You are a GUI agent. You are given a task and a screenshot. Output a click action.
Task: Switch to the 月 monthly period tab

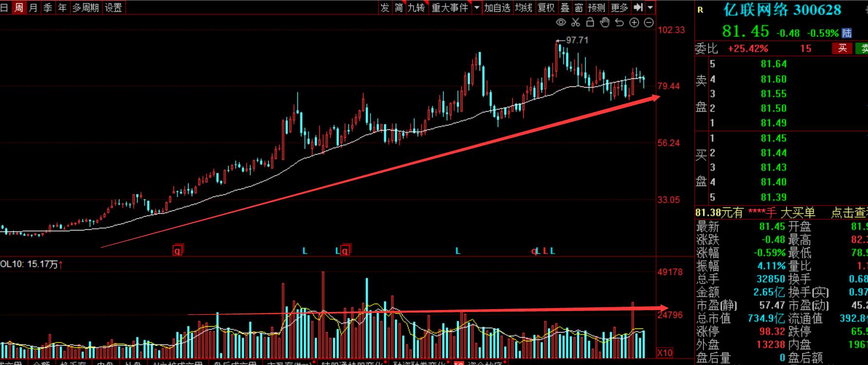point(33,8)
